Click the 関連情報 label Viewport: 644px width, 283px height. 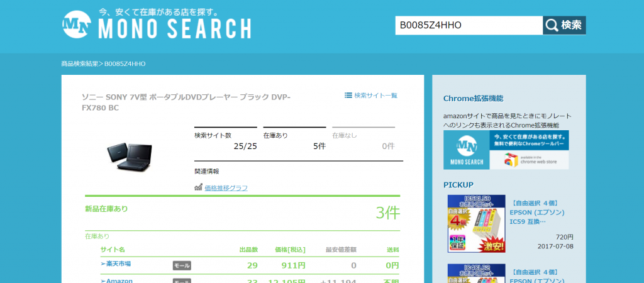point(206,172)
